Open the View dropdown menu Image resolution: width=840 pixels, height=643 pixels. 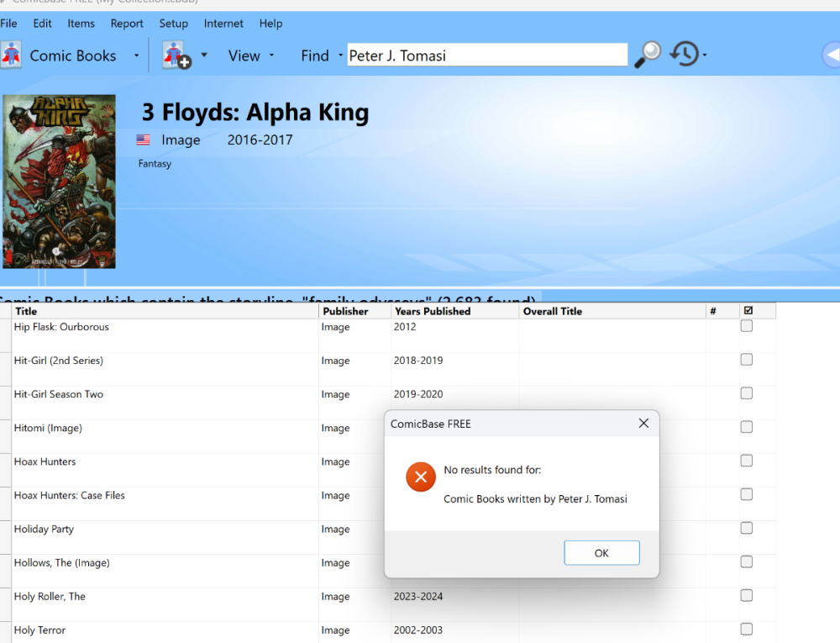point(251,56)
